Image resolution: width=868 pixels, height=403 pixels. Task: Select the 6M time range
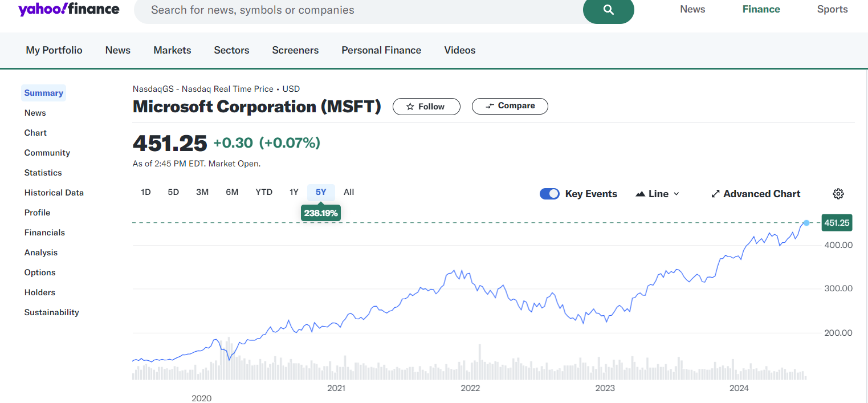[x=232, y=192]
